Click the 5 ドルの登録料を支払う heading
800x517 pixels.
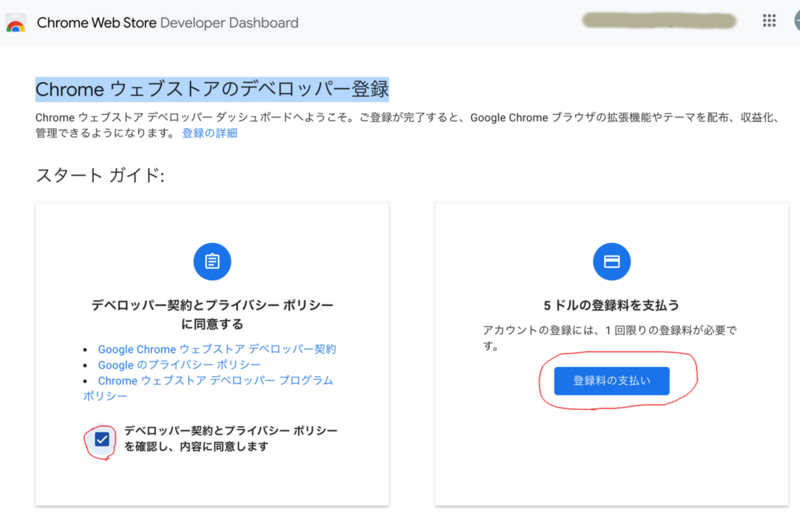pos(612,305)
